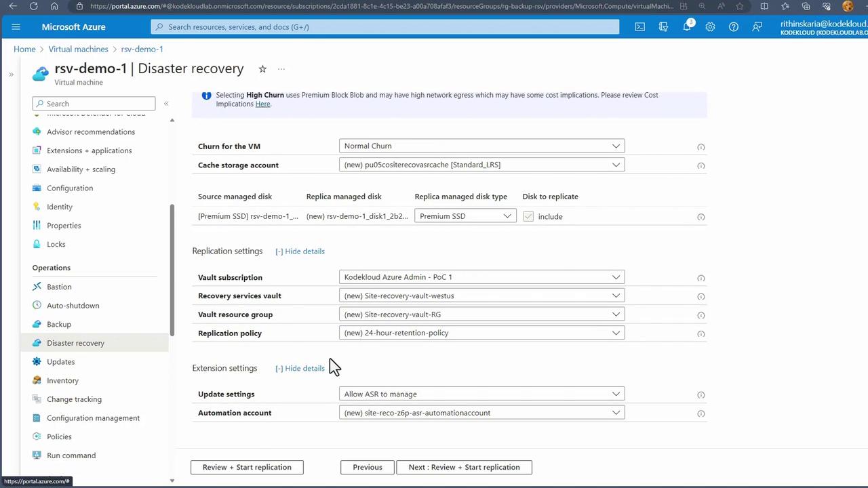Expand the Churn for the VM dropdown
This screenshot has width=868, height=488.
tap(481, 146)
